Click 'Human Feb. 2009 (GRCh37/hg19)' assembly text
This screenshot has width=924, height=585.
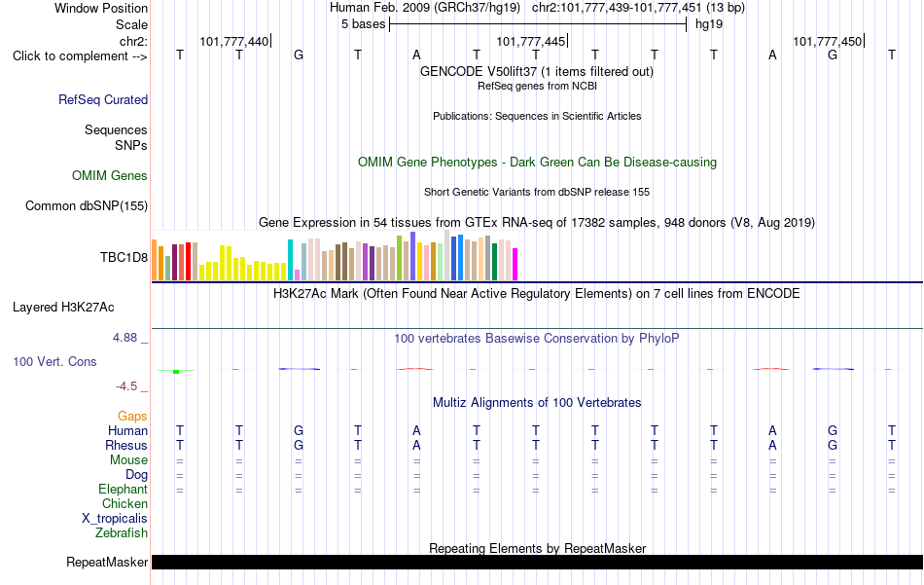pyautogui.click(x=425, y=8)
